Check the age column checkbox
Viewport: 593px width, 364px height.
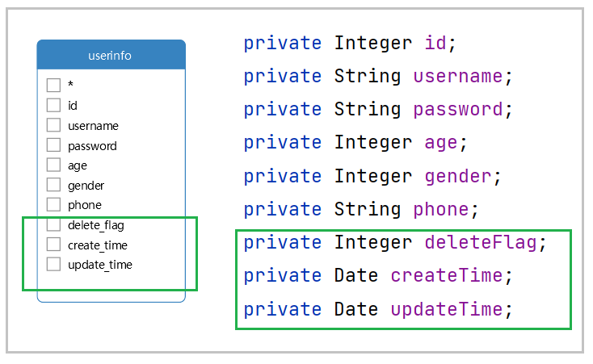coord(53,165)
